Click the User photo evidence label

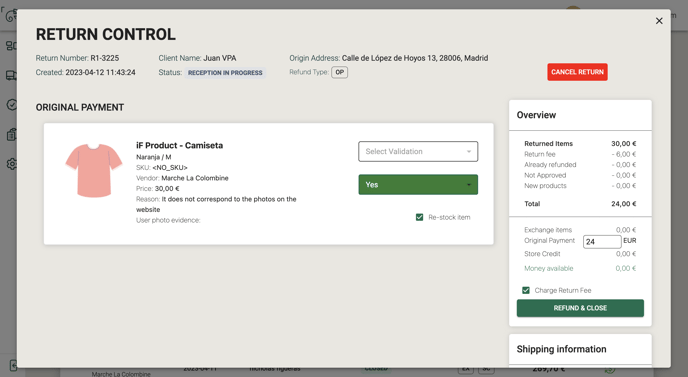[x=168, y=220]
